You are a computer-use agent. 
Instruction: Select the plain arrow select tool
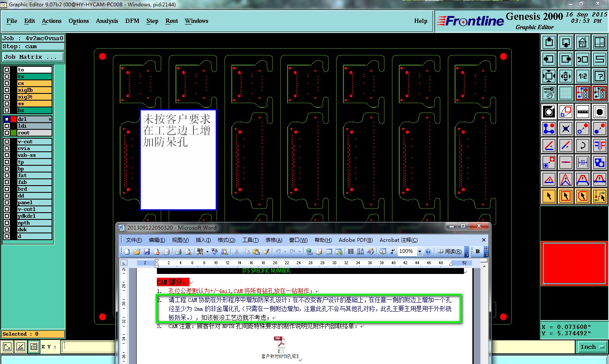point(549,196)
